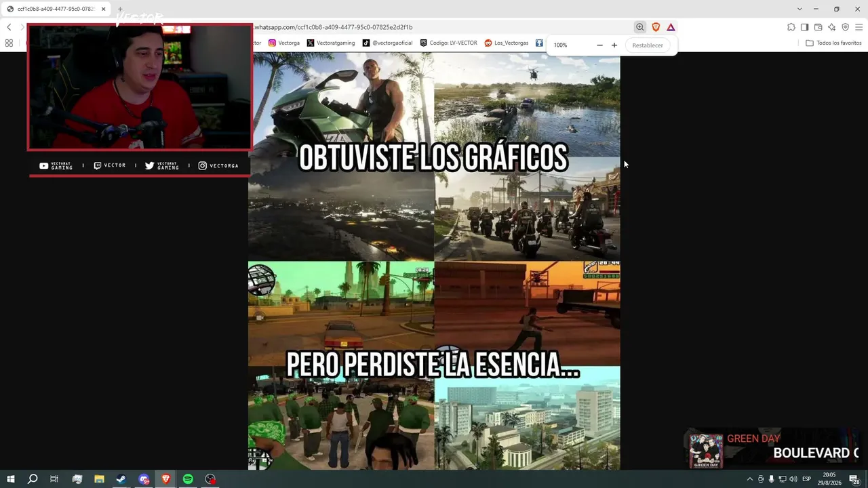Decrease page zoom with minus button
Screen dimensions: 868x488
click(599, 45)
